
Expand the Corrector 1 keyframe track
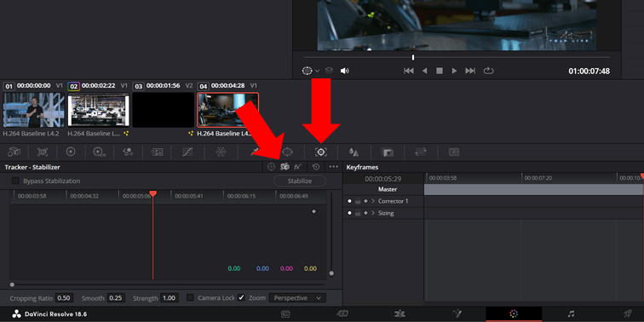[x=373, y=201]
